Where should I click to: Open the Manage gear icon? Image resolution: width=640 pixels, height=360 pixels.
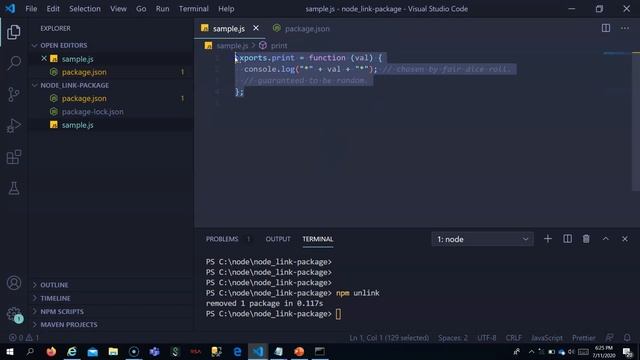click(14, 314)
